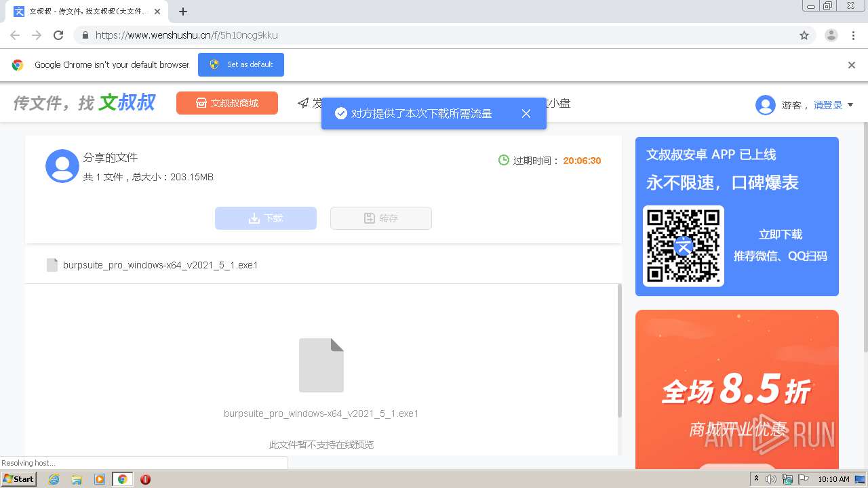Open the Chrome profile avatar icon
This screenshot has height=488, width=868.
click(831, 35)
